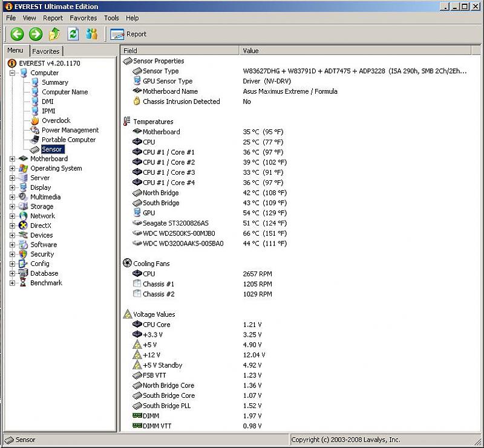Expand the Network tree node

click(12, 216)
